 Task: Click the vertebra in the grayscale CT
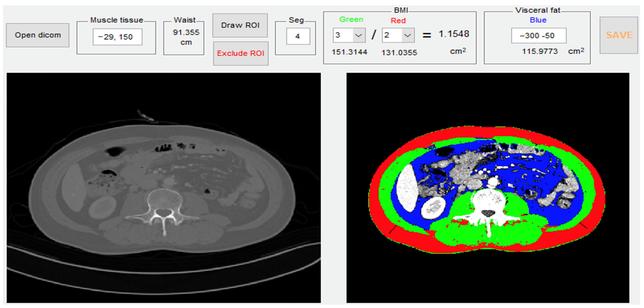164,200
